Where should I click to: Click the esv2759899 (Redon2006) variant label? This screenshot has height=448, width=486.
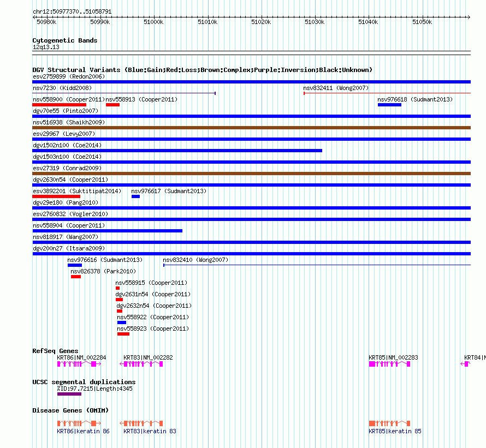[x=69, y=76]
